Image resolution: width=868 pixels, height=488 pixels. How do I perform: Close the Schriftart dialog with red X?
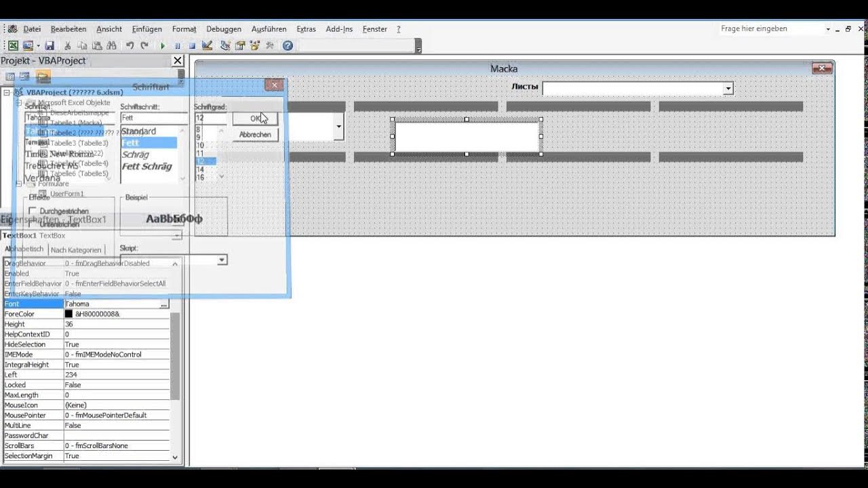(274, 85)
